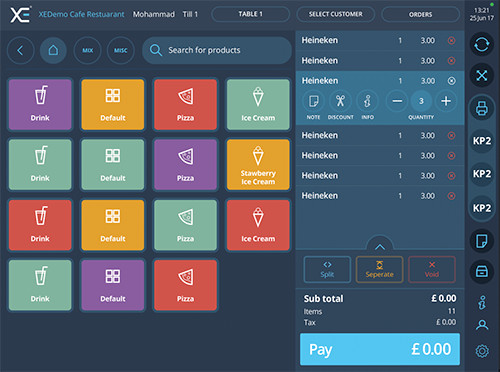Open the ORDERS list
The height and width of the screenshot is (372, 500).
(x=421, y=14)
